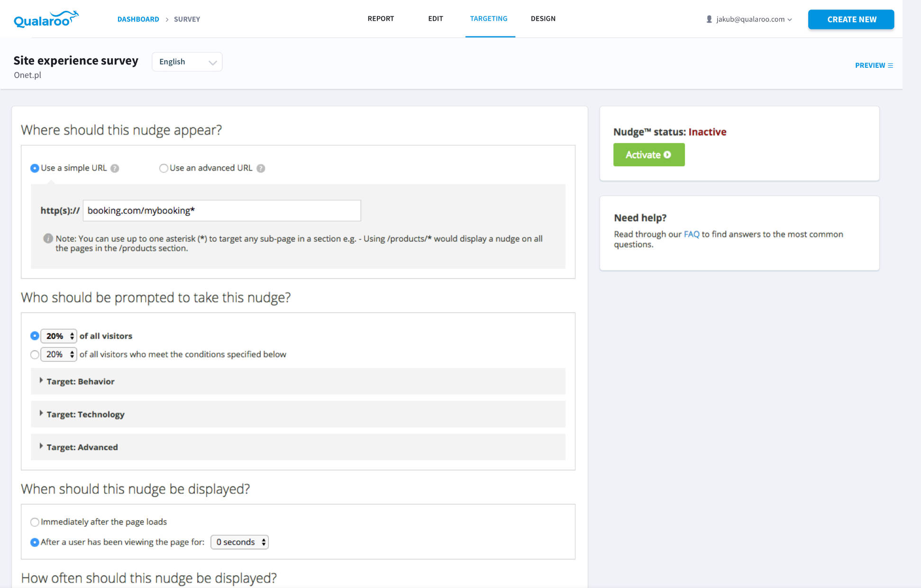Viewport: 921px width, 588px height.
Task: Open the 0 seconds delay dropdown
Action: coord(239,542)
